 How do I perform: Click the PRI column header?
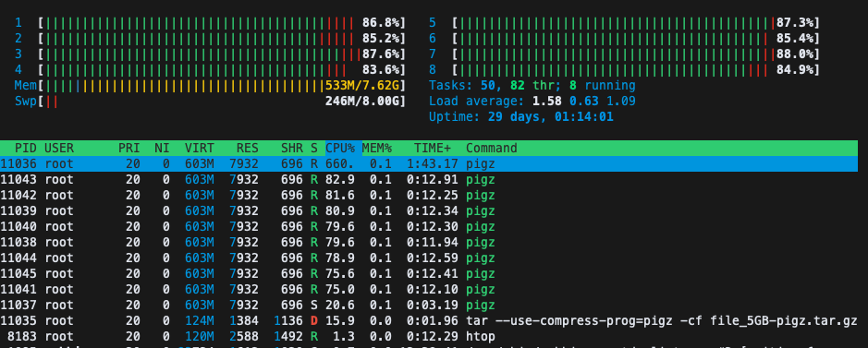point(129,148)
